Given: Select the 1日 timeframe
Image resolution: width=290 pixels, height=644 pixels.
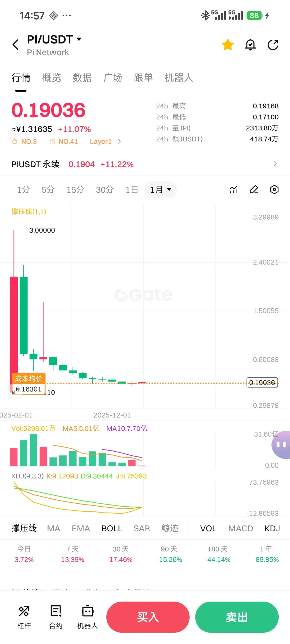Looking at the screenshot, I should pos(132,190).
